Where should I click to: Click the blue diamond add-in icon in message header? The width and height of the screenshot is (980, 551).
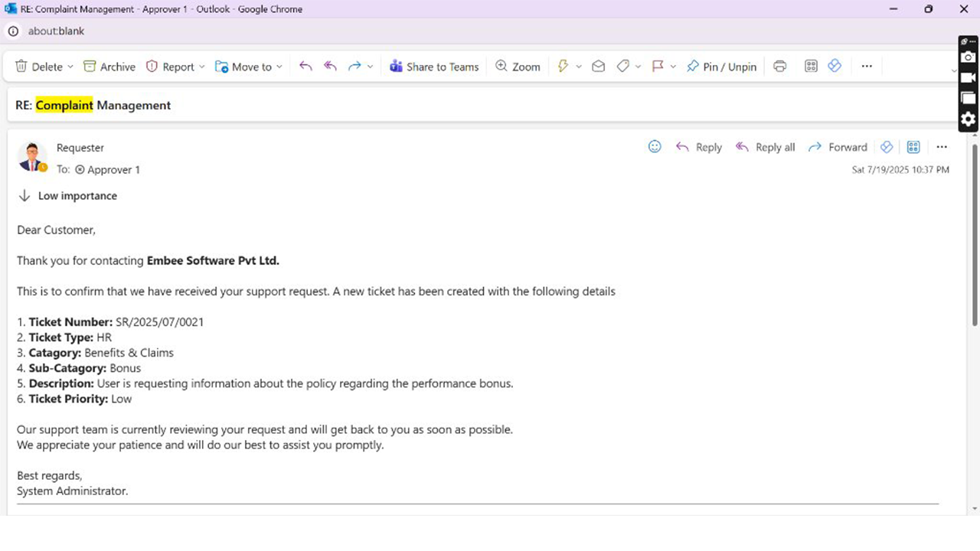click(887, 147)
